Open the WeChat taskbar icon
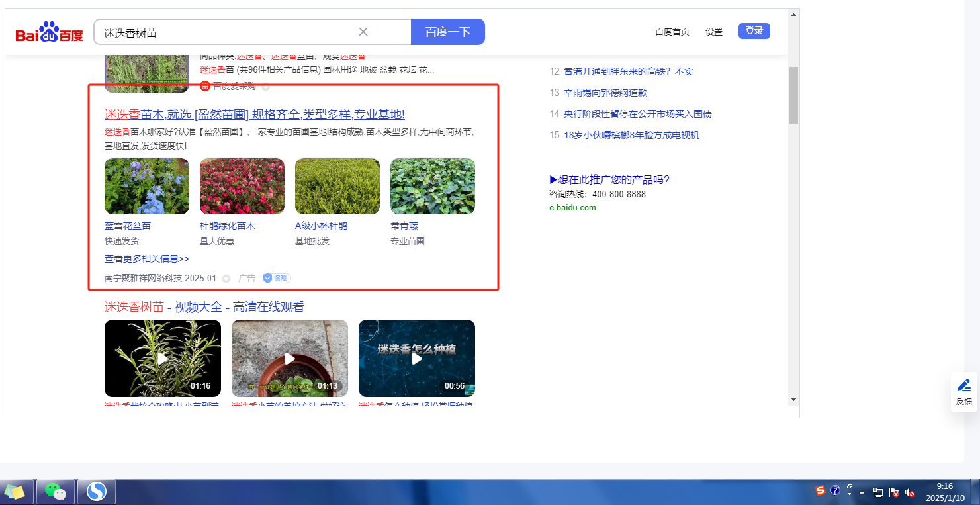The width and height of the screenshot is (980, 505). pos(56,492)
